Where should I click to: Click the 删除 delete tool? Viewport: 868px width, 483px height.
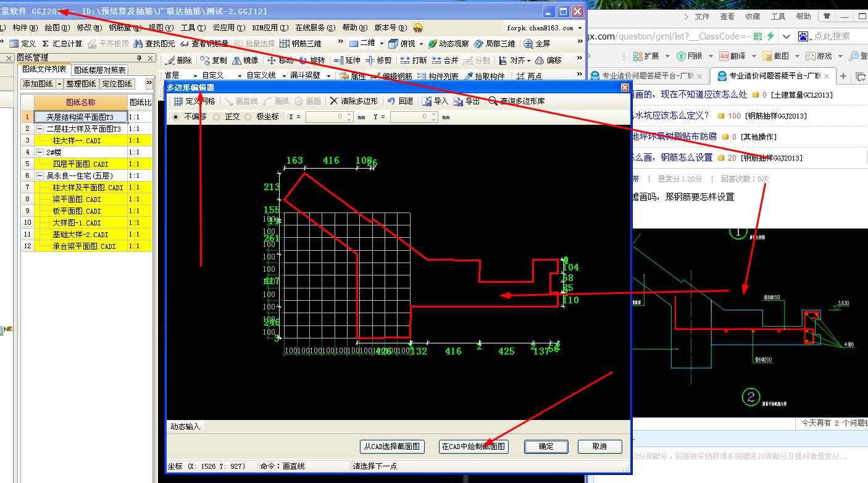pyautogui.click(x=179, y=61)
